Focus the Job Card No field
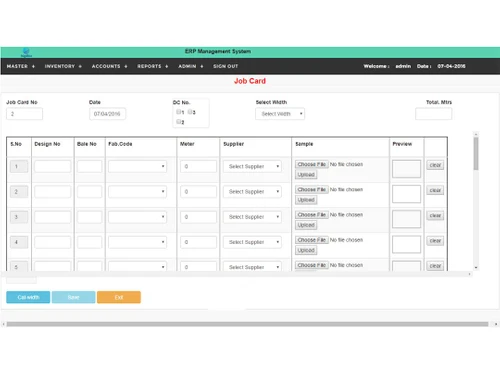 [x=24, y=114]
